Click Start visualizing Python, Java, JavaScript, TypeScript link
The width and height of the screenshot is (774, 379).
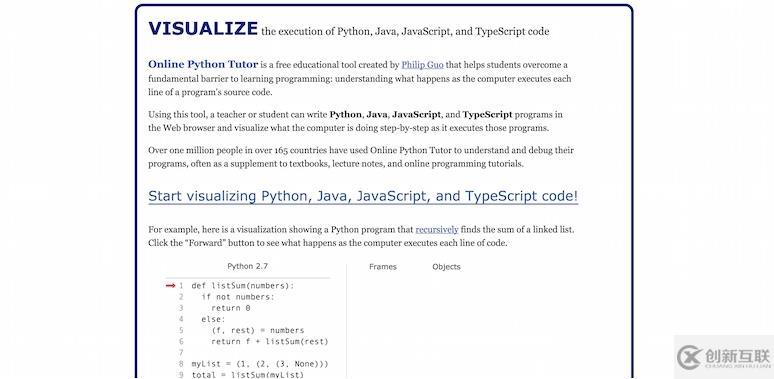[363, 196]
